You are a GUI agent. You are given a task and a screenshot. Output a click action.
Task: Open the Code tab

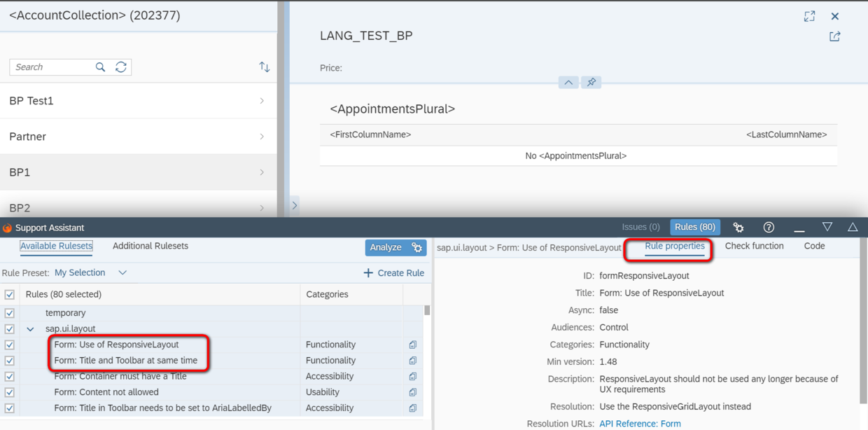tap(814, 246)
